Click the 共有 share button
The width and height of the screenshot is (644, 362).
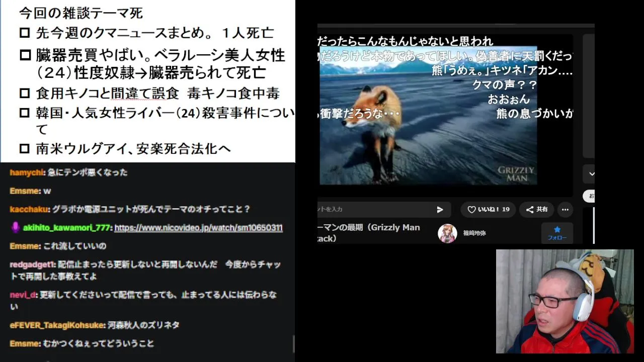[x=537, y=210]
